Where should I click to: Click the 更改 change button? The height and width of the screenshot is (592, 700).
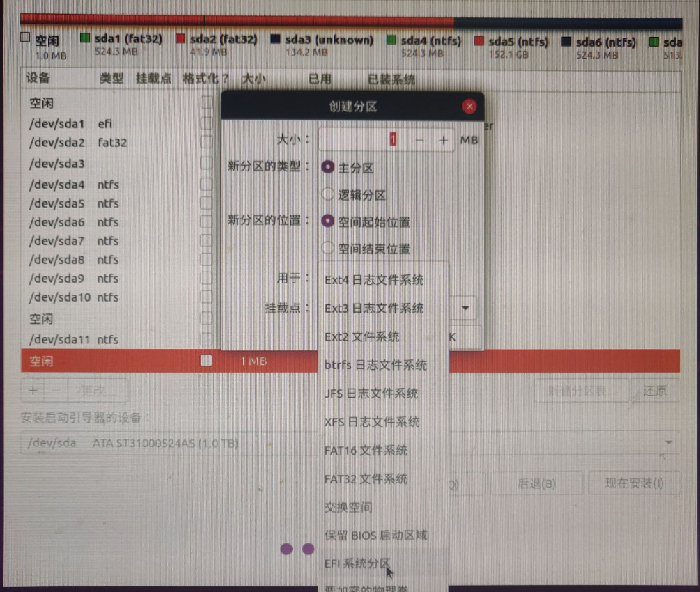(98, 391)
